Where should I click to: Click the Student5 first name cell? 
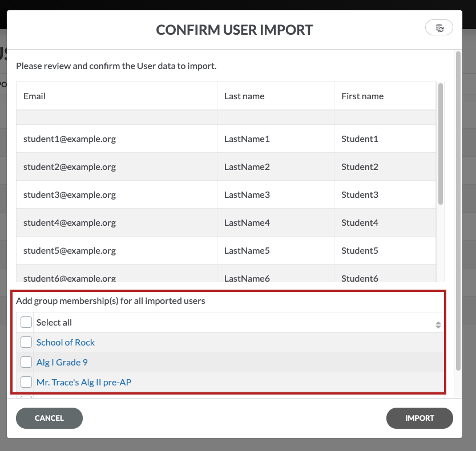coord(360,251)
